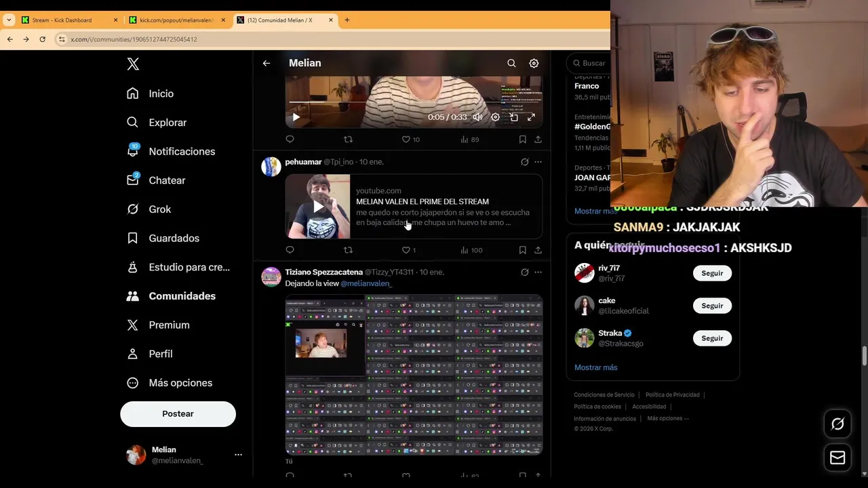Open account menu dots next to Melian

(238, 455)
